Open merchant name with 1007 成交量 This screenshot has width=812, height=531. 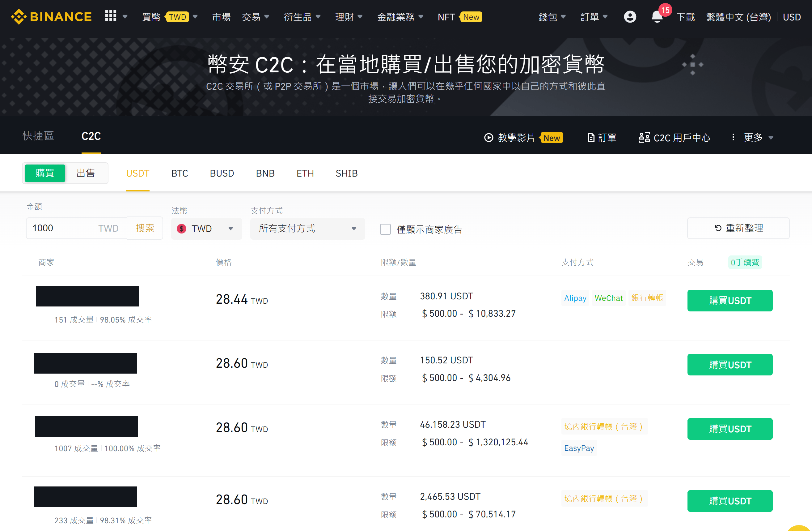87,426
